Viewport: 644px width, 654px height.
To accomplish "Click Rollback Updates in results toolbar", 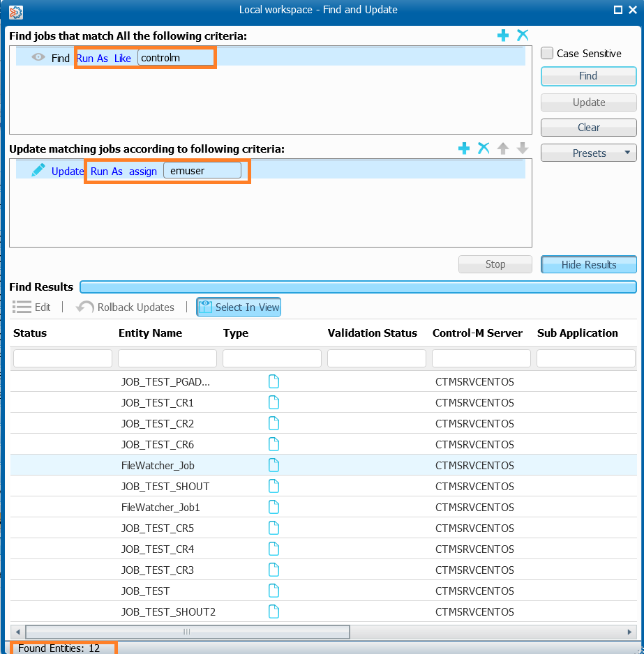I will pyautogui.click(x=125, y=307).
